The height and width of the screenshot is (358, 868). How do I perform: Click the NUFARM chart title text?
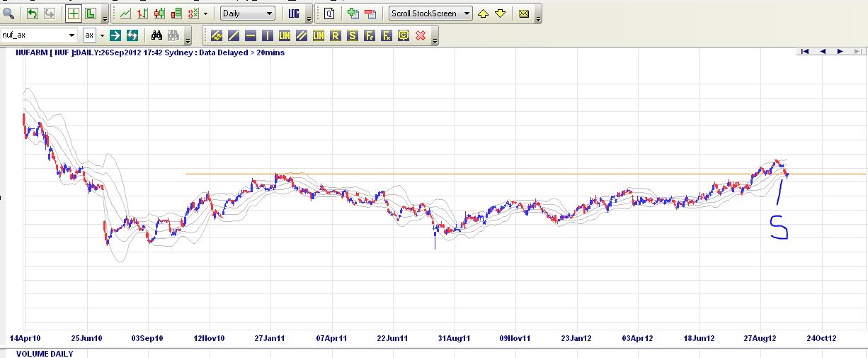click(150, 52)
